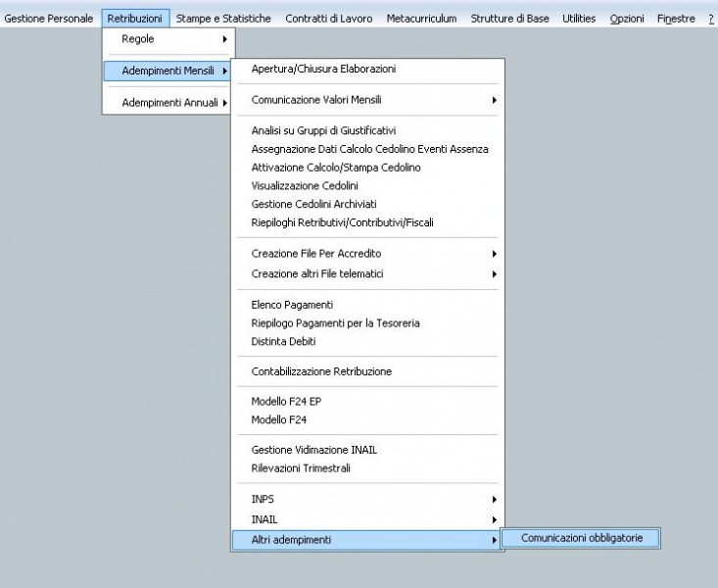Expand the Adempimenti Annuali submenu
The image size is (718, 588).
(168, 103)
